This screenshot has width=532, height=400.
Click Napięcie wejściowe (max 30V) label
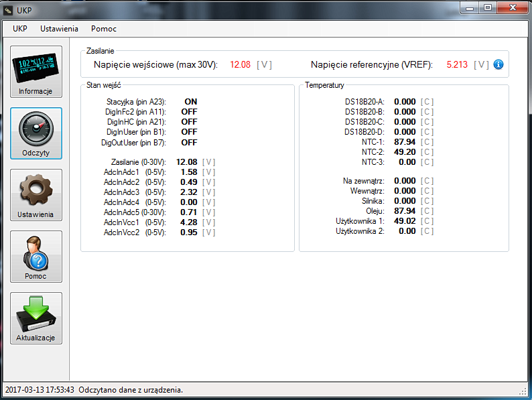(x=155, y=64)
